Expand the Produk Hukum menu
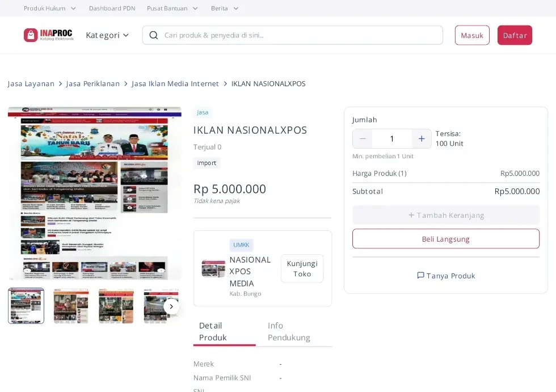The height and width of the screenshot is (392, 556). tap(50, 8)
